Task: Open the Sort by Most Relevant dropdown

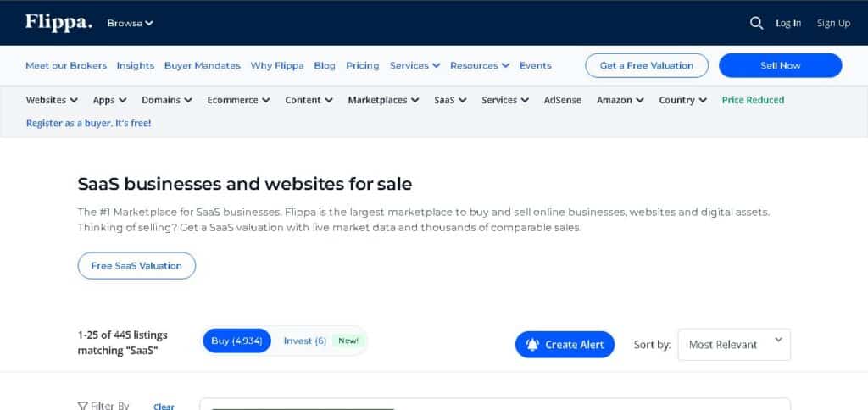Action: pos(734,344)
